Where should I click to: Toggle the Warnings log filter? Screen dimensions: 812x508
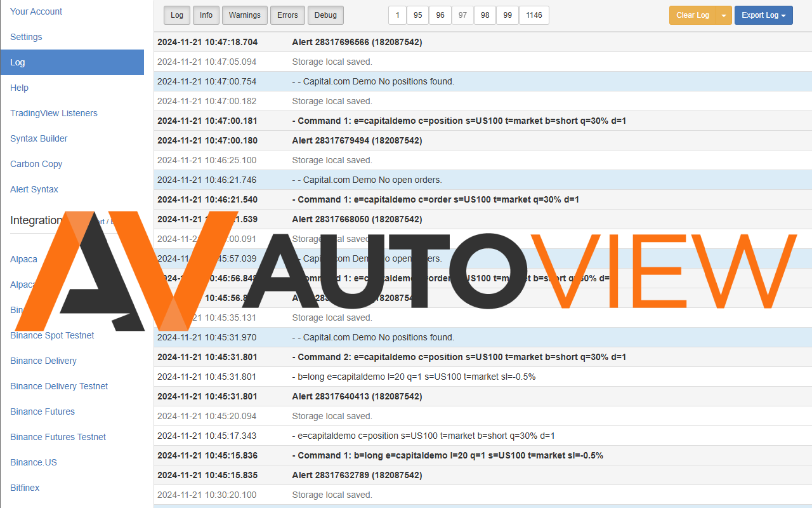[244, 15]
